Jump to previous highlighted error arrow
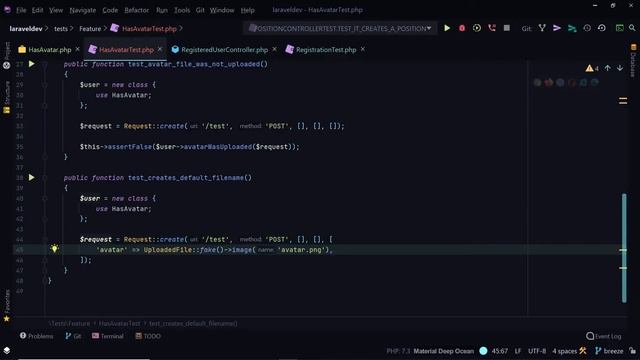The height and width of the screenshot is (360, 640). 607,68
